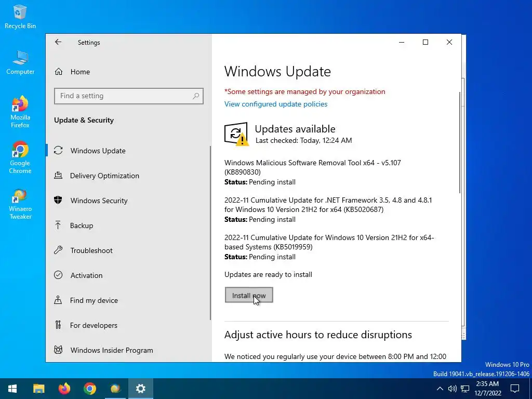Select the Winaero Tweaker desktop shortcut

(20, 204)
